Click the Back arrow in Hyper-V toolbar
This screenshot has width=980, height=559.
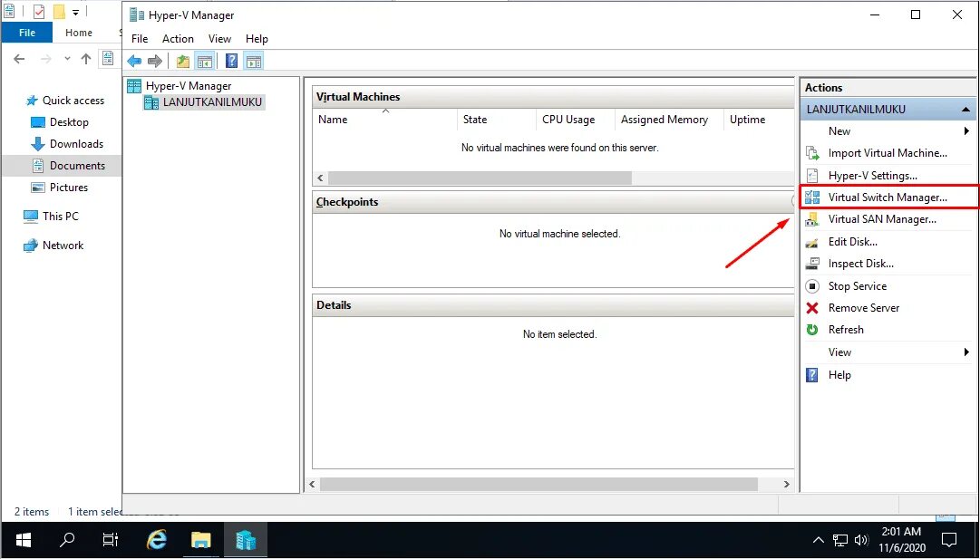pos(134,62)
